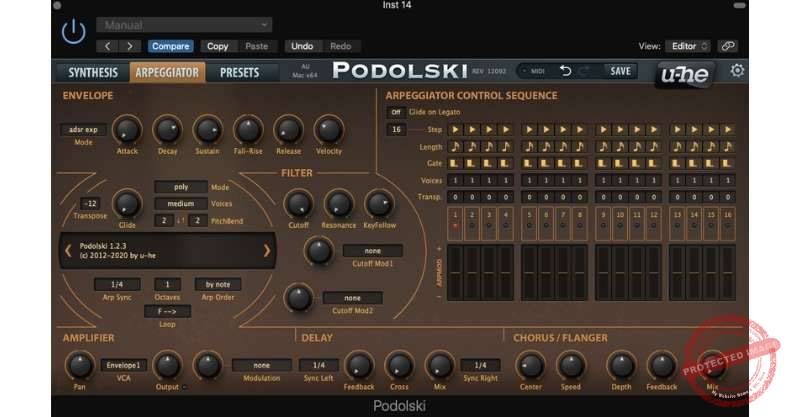Click the Podolski undo arrow icon
The width and height of the screenshot is (800, 417).
[x=565, y=71]
